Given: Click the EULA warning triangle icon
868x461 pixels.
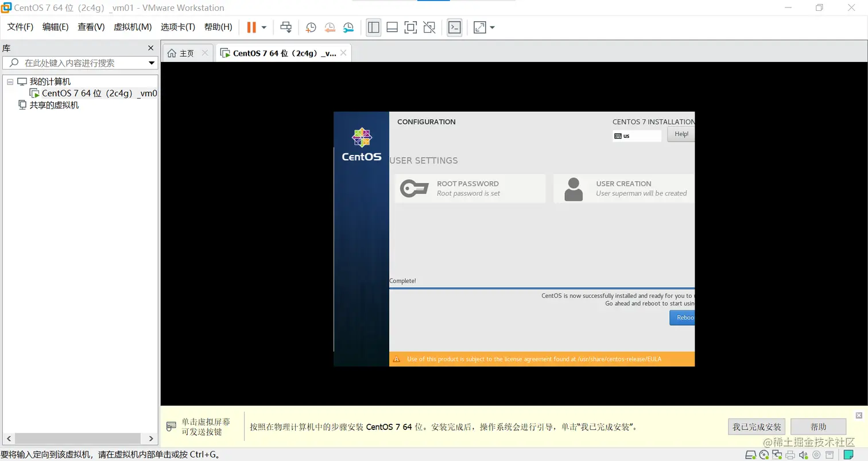Looking at the screenshot, I should pos(396,359).
